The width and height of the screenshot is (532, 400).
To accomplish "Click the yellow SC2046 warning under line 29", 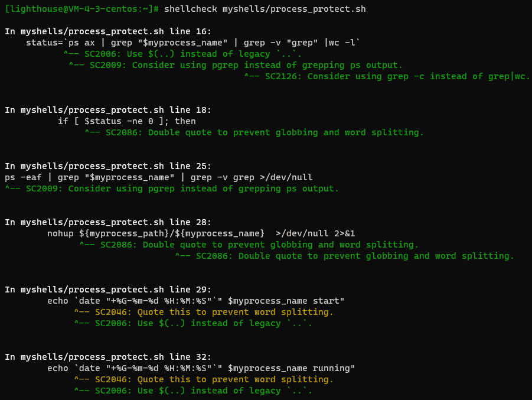I will click(204, 312).
